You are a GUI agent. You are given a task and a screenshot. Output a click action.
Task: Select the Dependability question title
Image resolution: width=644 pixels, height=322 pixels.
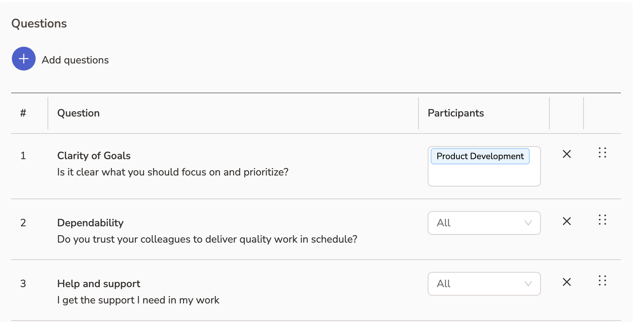[90, 223]
